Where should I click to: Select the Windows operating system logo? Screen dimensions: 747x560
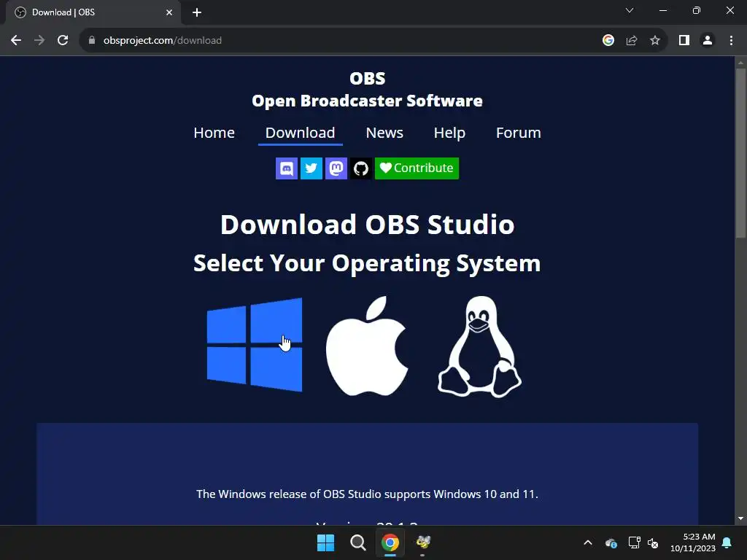click(x=255, y=345)
